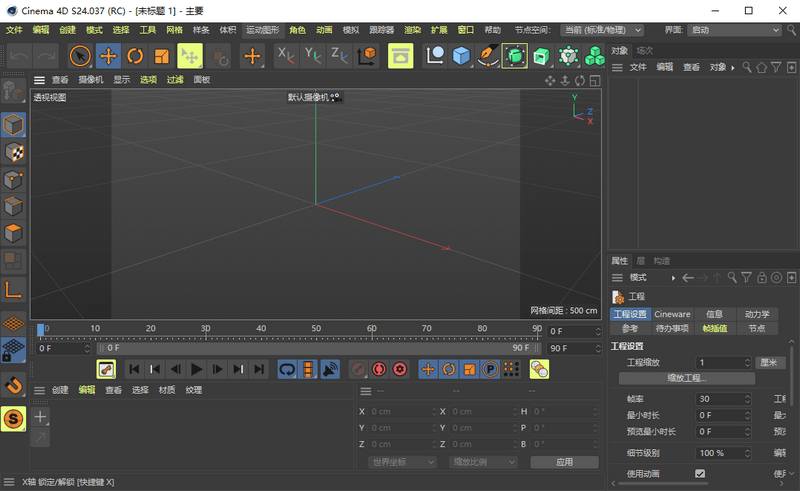Click timeline ruler at frame 50

tap(316, 329)
